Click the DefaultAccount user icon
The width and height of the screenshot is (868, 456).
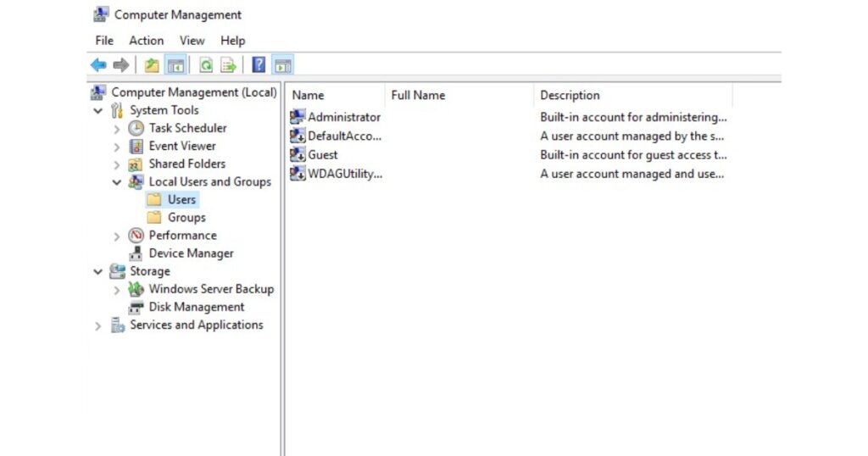298,136
